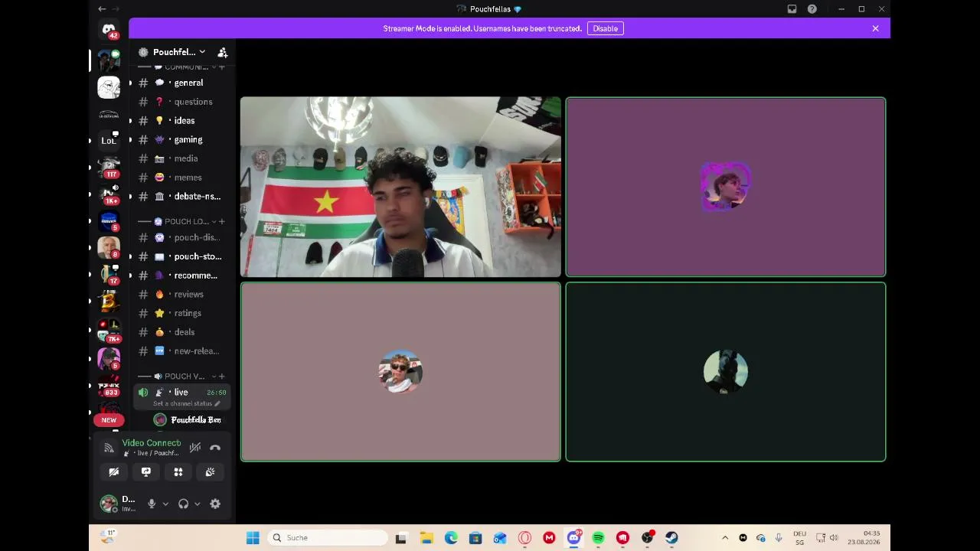
Task: Focus the webcam video tile with flag
Action: (x=400, y=187)
